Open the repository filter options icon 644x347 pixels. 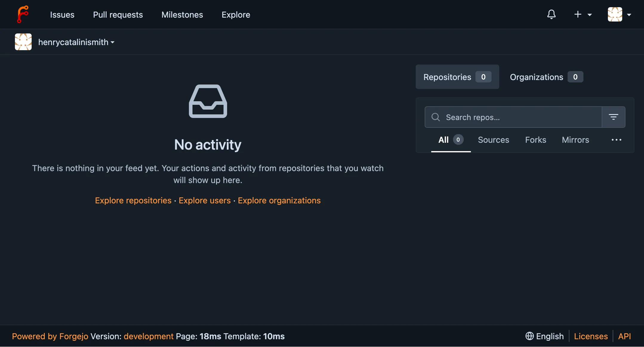613,117
